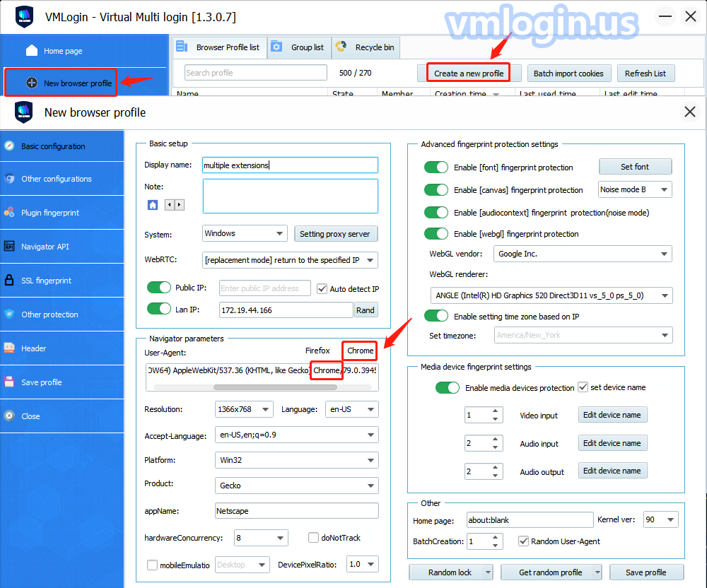Click the Plugin fingerprint sidebar icon

(9, 213)
